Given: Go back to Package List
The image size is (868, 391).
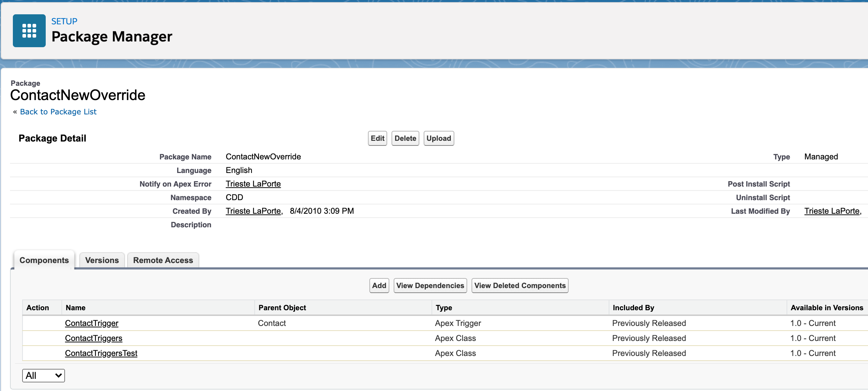Looking at the screenshot, I should pyautogui.click(x=58, y=112).
